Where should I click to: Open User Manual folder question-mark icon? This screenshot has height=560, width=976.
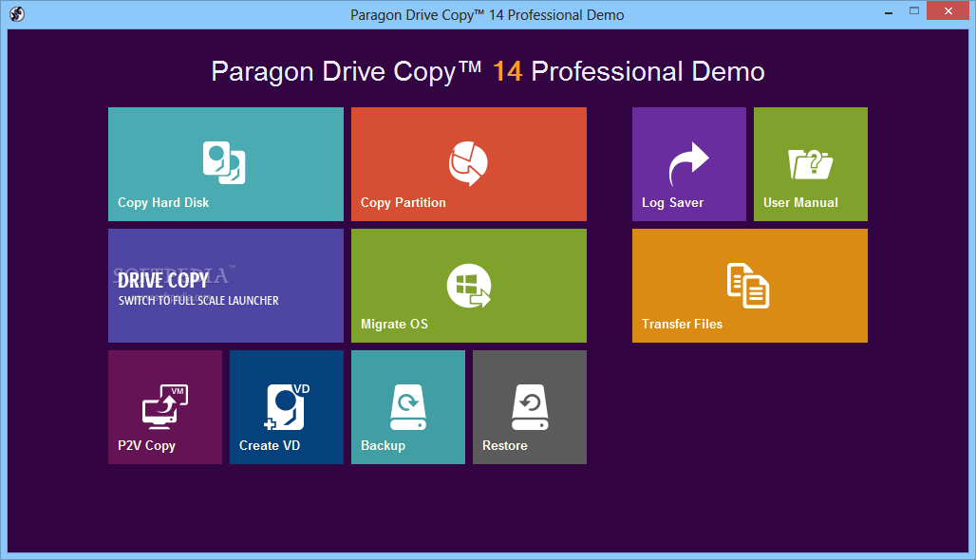(810, 164)
